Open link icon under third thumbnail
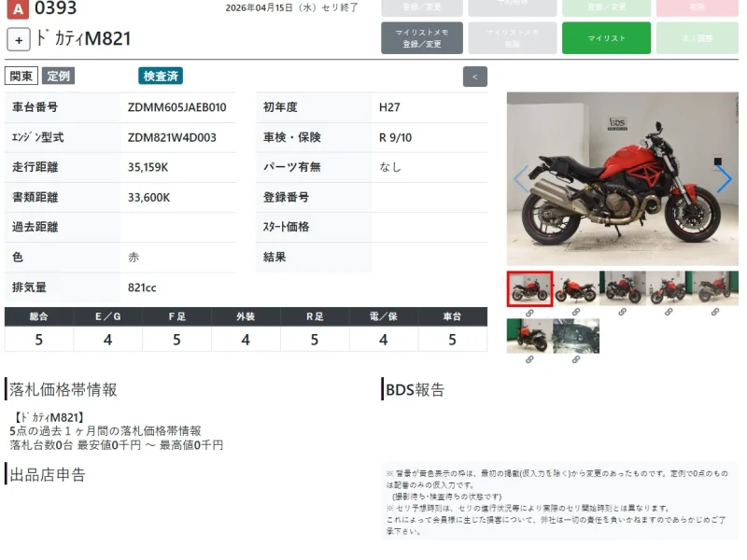 622,312
